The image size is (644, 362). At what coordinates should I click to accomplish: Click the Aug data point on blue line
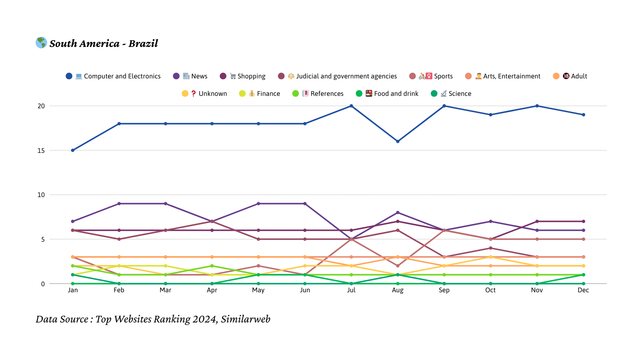(x=398, y=141)
